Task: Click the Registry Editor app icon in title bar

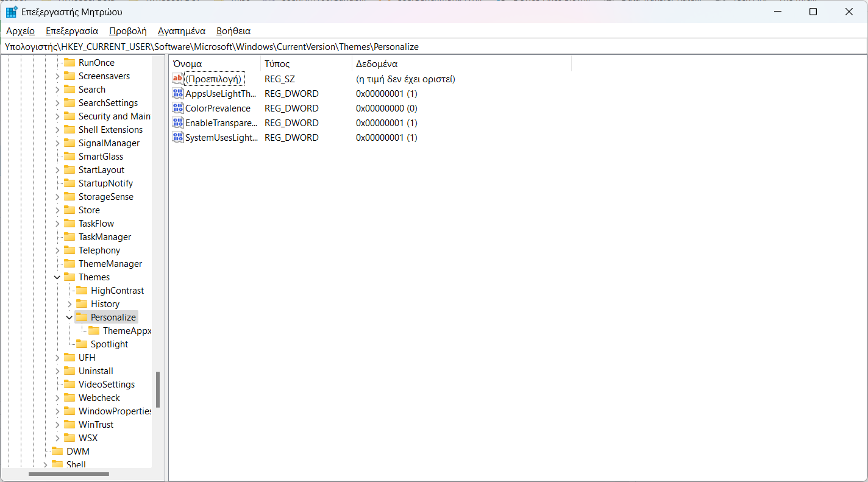Action: click(x=12, y=12)
